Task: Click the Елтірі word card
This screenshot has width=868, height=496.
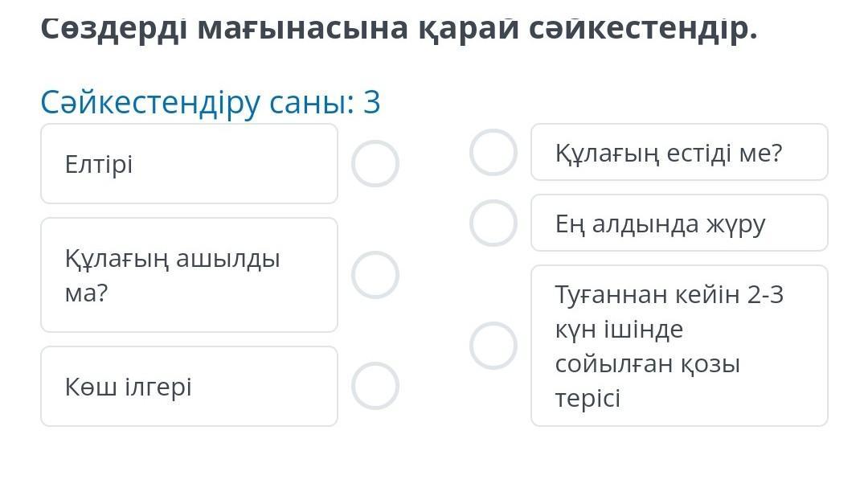Action: click(x=189, y=164)
